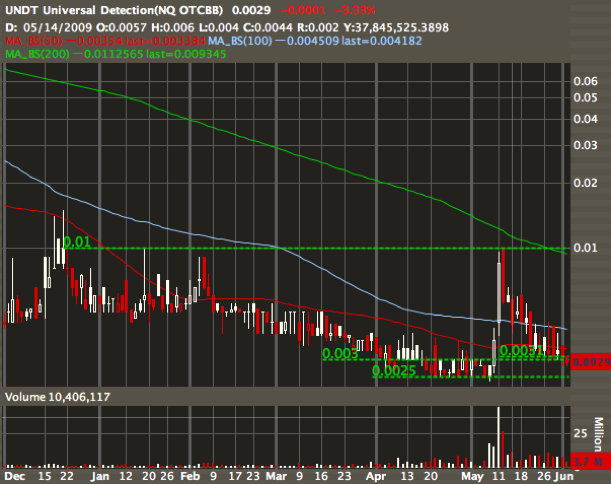Click the 0.0025 green support label
Screen dimensions: 611x484
[x=394, y=371]
